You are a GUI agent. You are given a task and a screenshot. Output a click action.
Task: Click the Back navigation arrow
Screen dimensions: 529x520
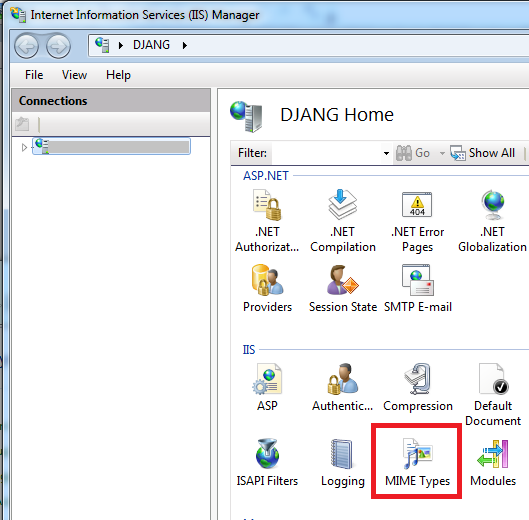point(26,46)
